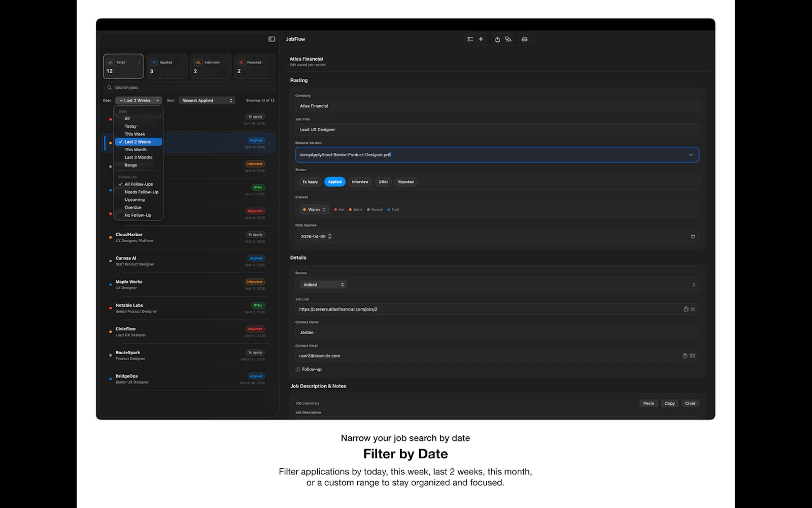Viewport: 812px width, 508px height.
Task: Select Needs Follow-Up filter option
Action: point(139,192)
